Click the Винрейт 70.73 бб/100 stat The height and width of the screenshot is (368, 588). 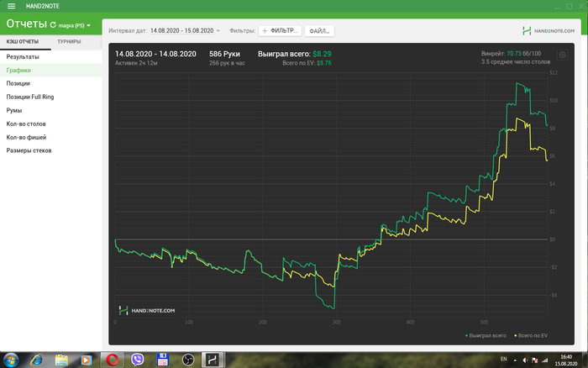(x=511, y=54)
